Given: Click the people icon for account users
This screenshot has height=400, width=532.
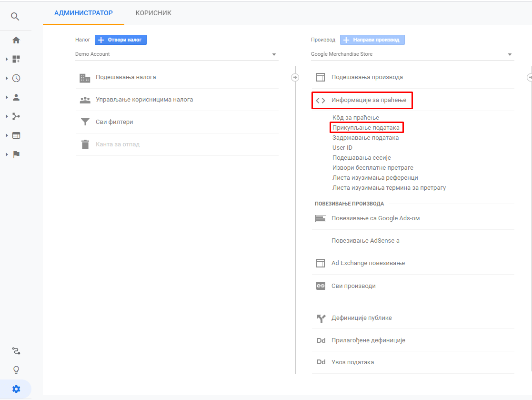Looking at the screenshot, I should click(85, 100).
